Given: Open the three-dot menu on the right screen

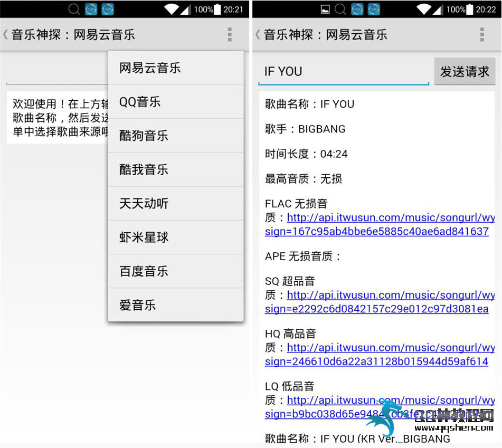Looking at the screenshot, I should (x=482, y=34).
